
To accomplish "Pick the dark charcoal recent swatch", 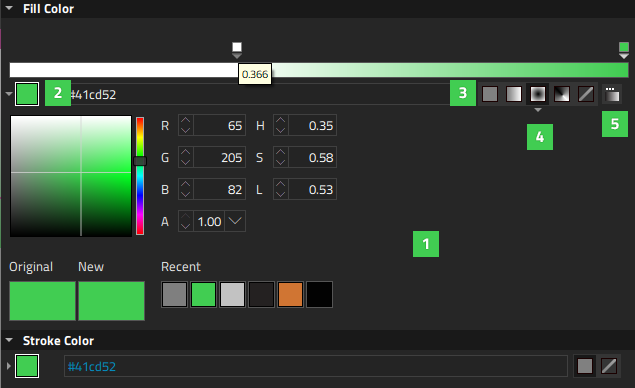I will pyautogui.click(x=261, y=294).
